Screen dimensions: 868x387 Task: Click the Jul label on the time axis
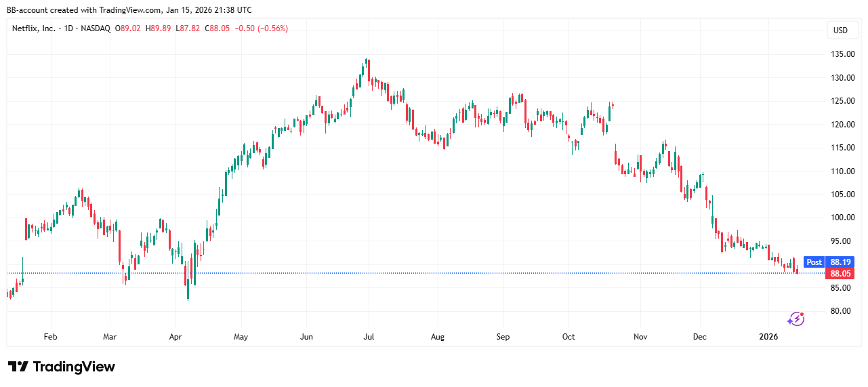[x=370, y=336]
